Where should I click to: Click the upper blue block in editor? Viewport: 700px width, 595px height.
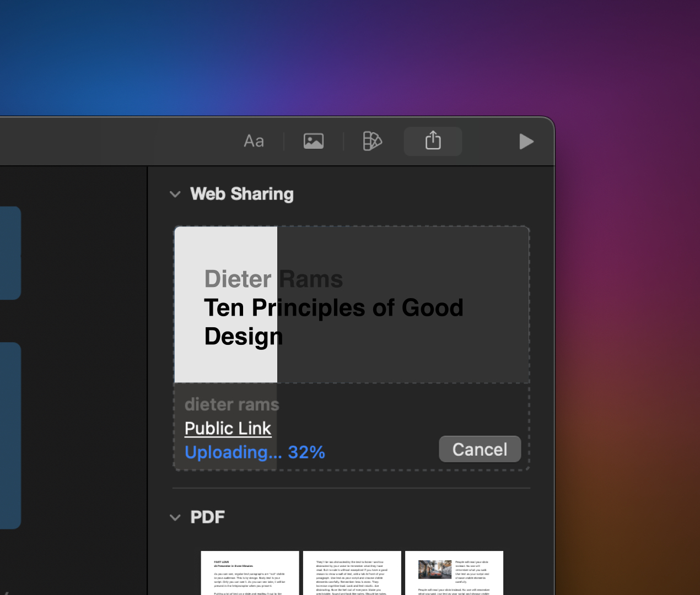point(10,253)
